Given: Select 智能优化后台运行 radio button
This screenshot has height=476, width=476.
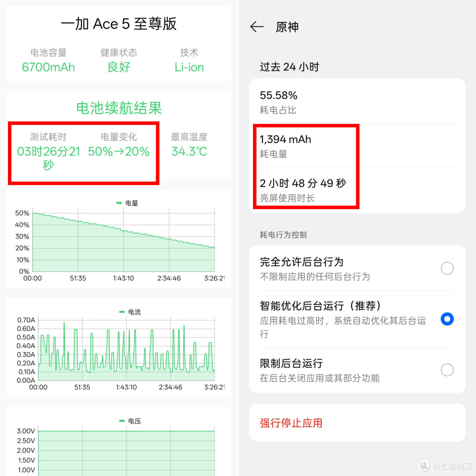Looking at the screenshot, I should [447, 319].
